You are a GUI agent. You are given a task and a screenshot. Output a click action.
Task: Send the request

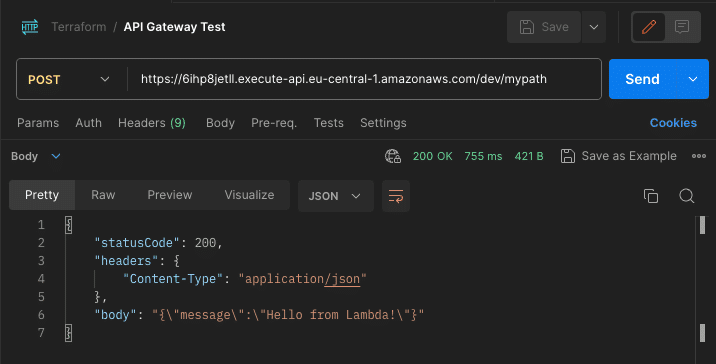642,79
